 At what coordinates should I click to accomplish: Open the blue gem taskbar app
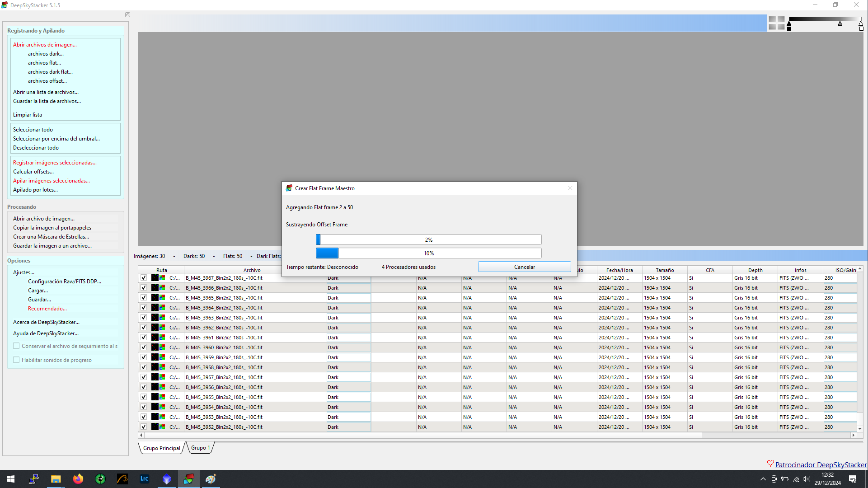pos(167,479)
